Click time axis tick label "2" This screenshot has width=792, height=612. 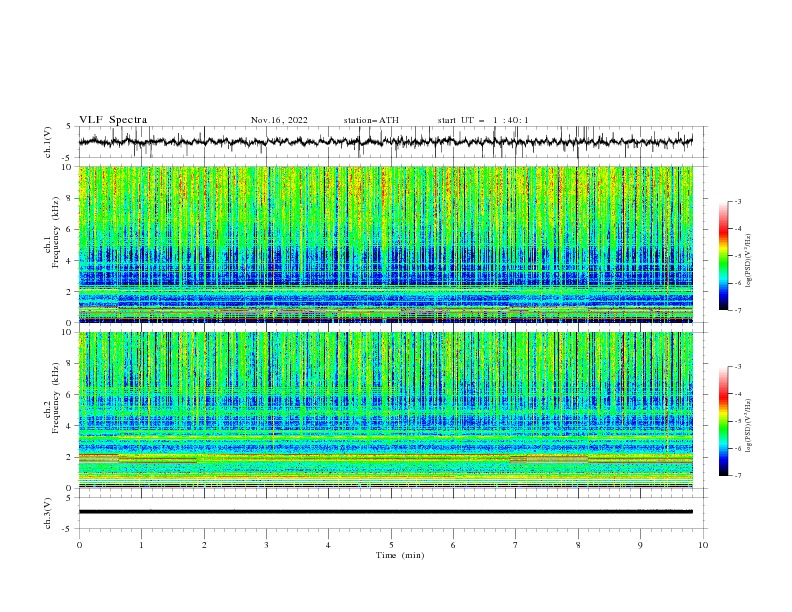coord(204,545)
